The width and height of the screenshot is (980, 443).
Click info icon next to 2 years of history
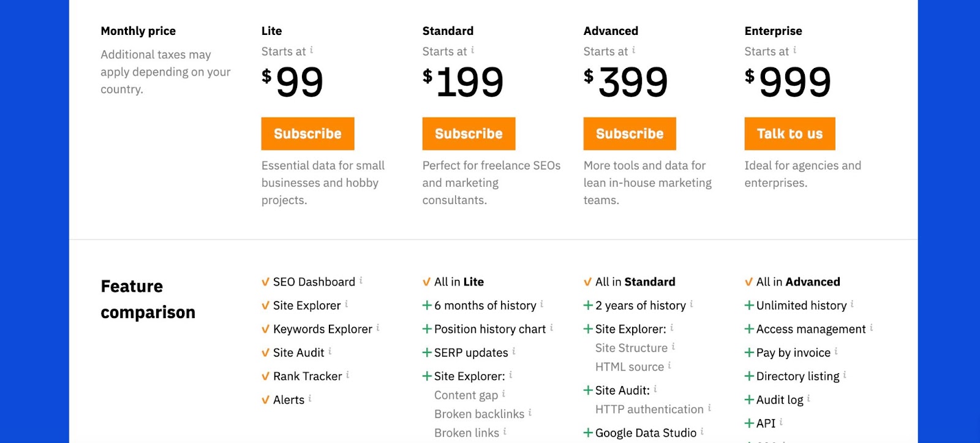click(x=692, y=304)
